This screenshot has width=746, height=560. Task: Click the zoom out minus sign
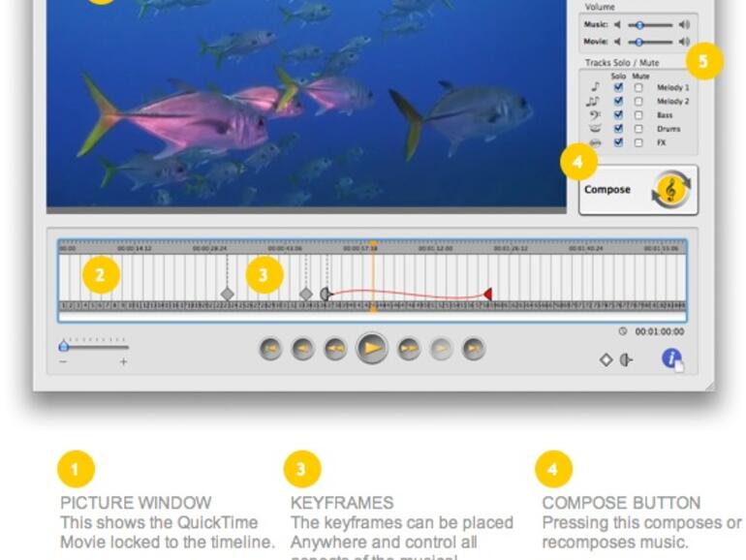tap(63, 362)
